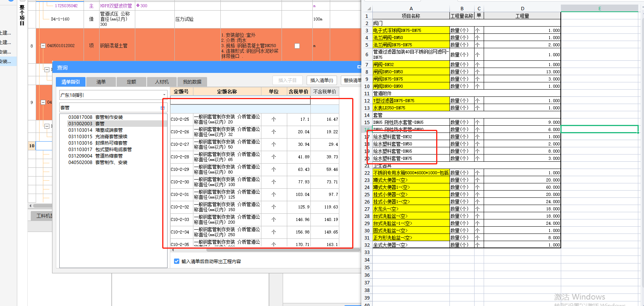This screenshot has height=306, width=644.
Task: Click the 钢筋混凝土管 name cell
Action: 117,46
